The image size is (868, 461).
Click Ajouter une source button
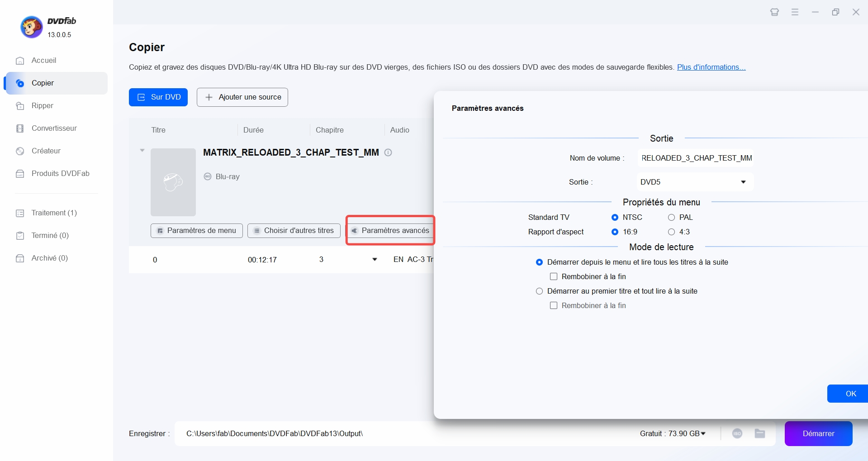pyautogui.click(x=242, y=97)
